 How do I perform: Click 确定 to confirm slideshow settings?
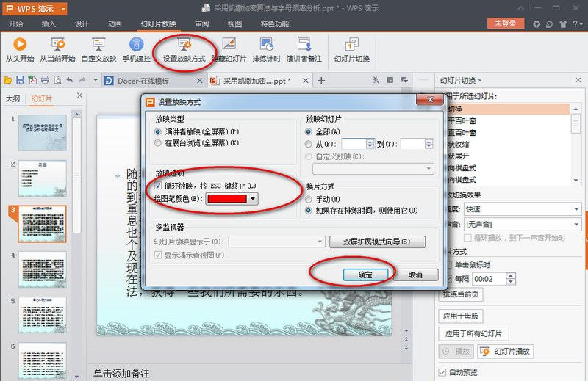pyautogui.click(x=365, y=274)
